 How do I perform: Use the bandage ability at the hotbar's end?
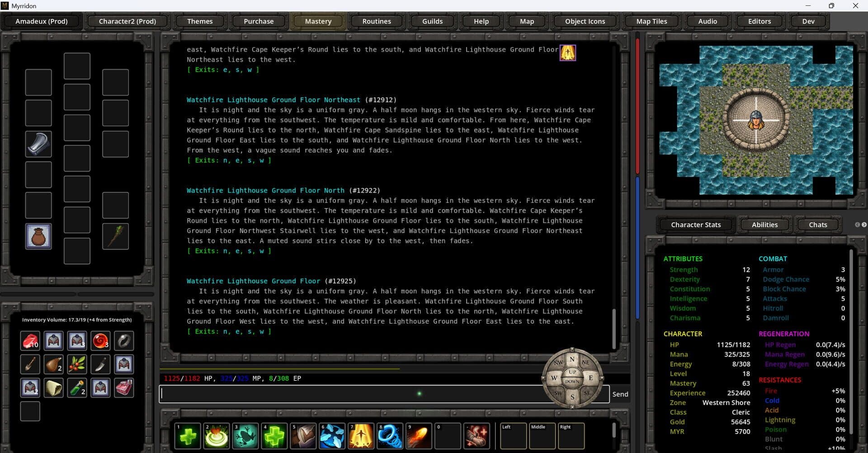(x=476, y=436)
